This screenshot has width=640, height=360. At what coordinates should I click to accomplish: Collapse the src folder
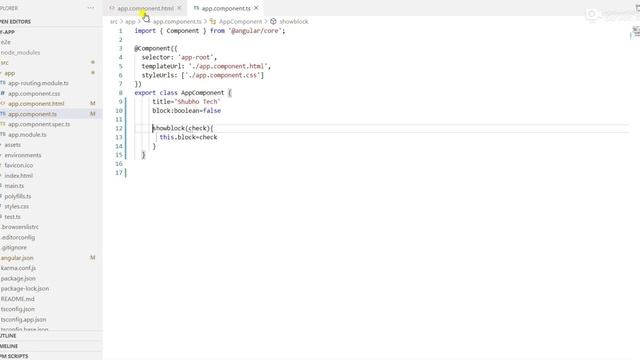click(x=5, y=62)
